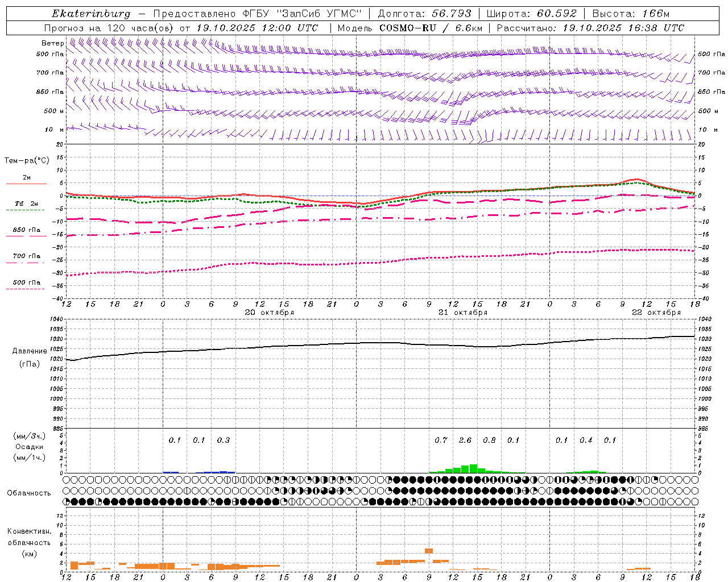Click the Конвективн. convective cloud label
Viewport: 728px width, 582px height.
[30, 531]
